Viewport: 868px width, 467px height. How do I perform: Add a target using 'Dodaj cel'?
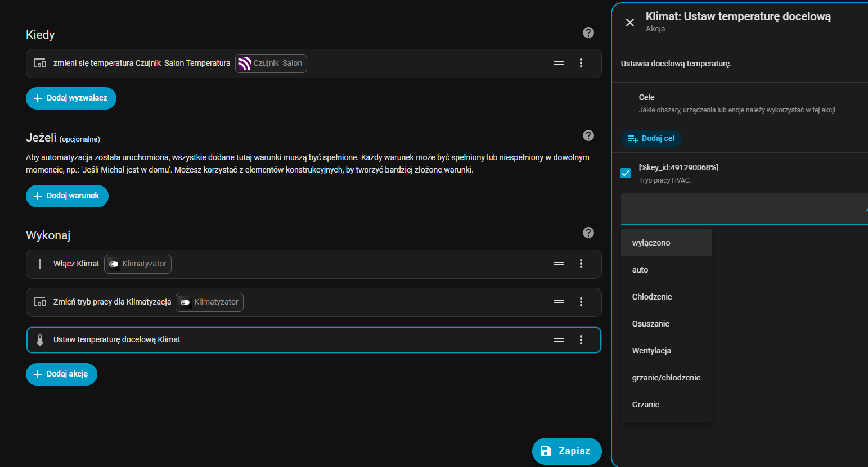[651, 138]
